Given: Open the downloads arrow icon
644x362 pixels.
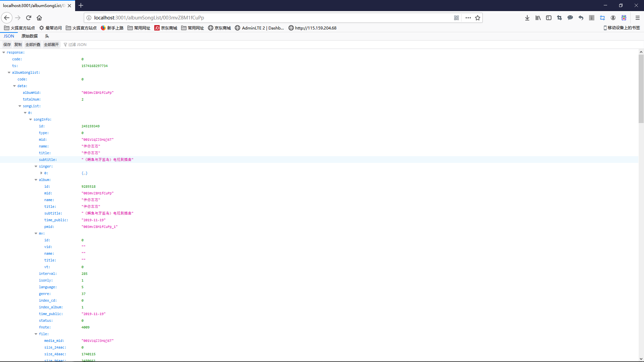Looking at the screenshot, I should pos(527,18).
